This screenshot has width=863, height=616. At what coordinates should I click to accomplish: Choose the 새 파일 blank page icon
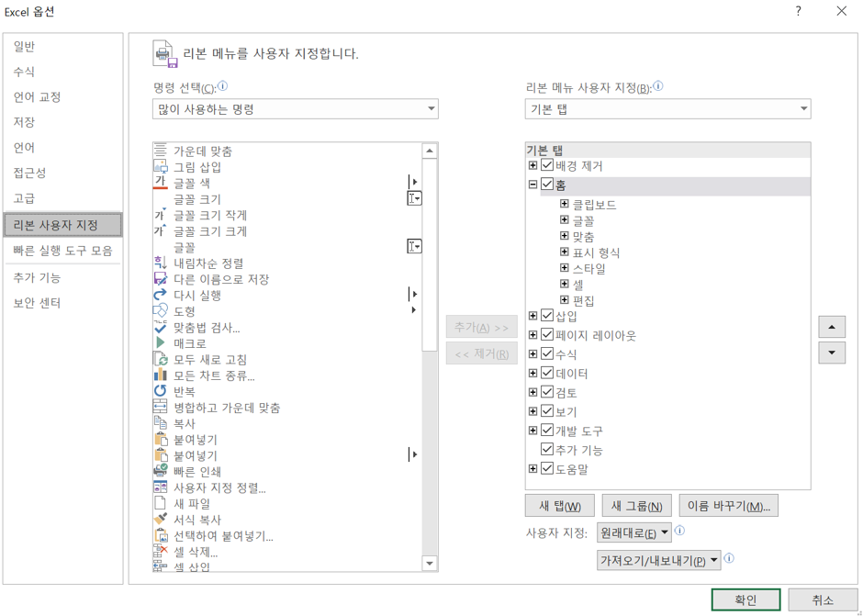point(160,503)
